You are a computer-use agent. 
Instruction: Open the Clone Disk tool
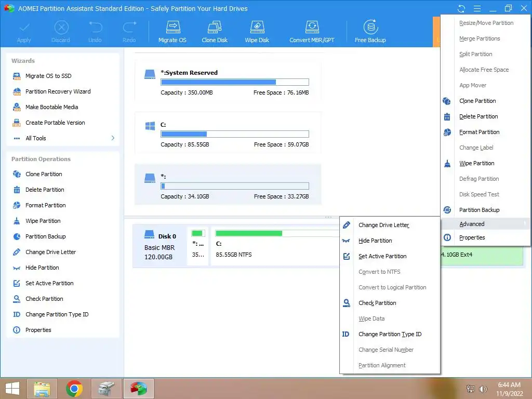[x=215, y=32]
